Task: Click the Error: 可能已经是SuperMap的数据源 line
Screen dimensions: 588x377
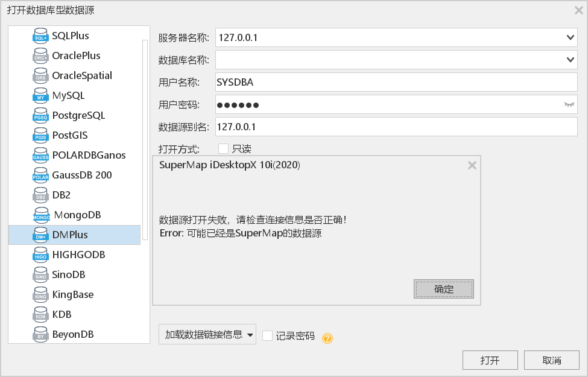Action: point(241,233)
